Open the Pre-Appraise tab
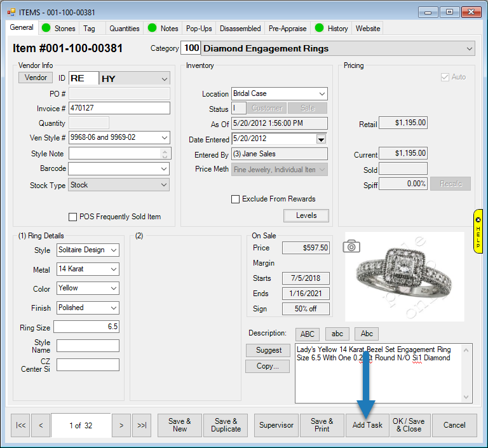The width and height of the screenshot is (488, 448). pyautogui.click(x=287, y=29)
